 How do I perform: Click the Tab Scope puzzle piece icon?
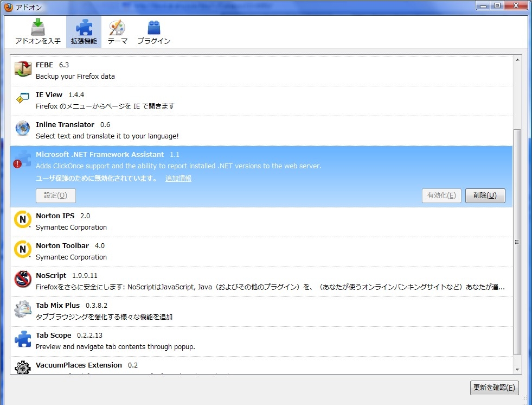pyautogui.click(x=23, y=339)
